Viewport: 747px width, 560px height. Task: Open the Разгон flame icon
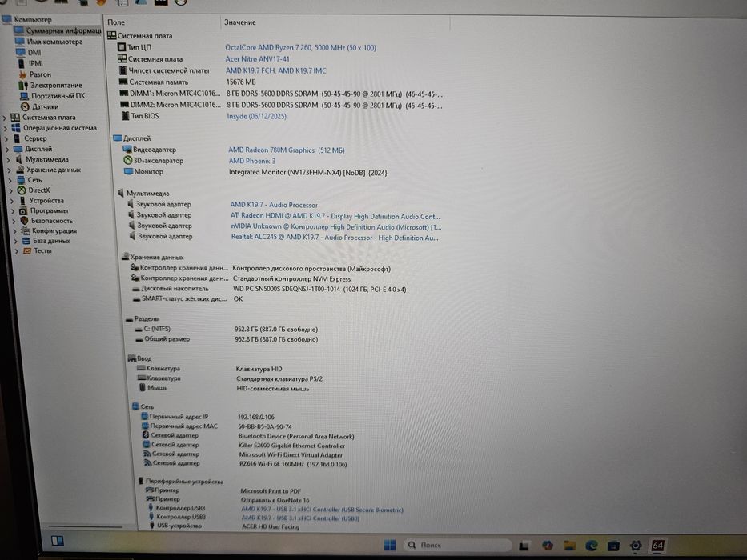(22, 74)
